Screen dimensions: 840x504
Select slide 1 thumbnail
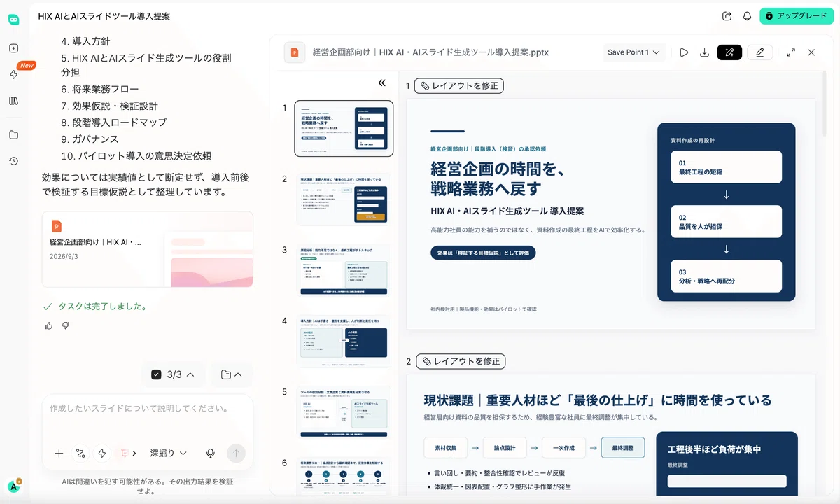[344, 128]
